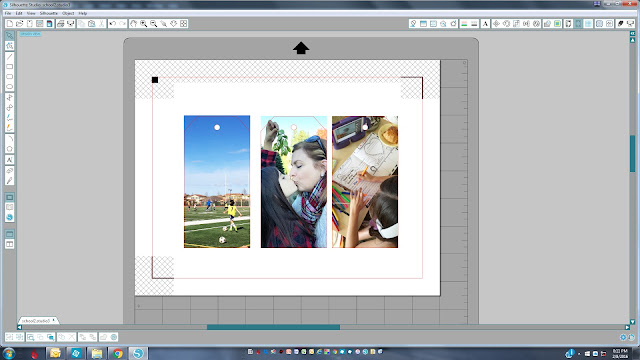
Task: Toggle the Design page view button
Action: [x=9, y=197]
